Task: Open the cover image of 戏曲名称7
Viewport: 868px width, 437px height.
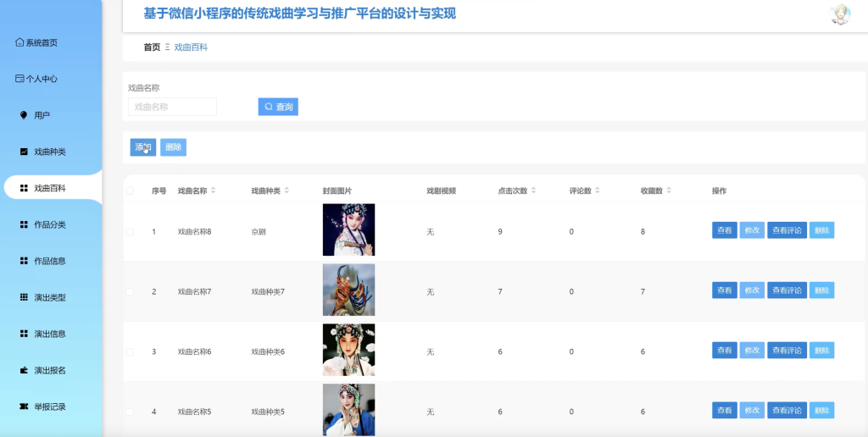Action: pyautogui.click(x=348, y=290)
